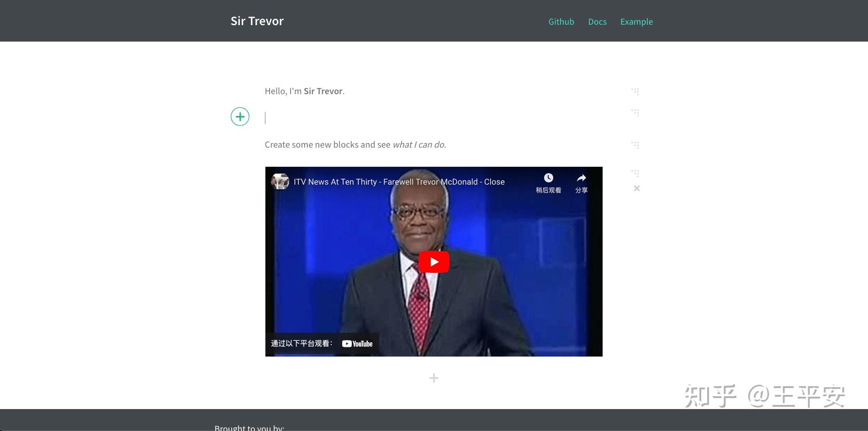
Task: Click the Sir Trevor site title
Action: [257, 21]
